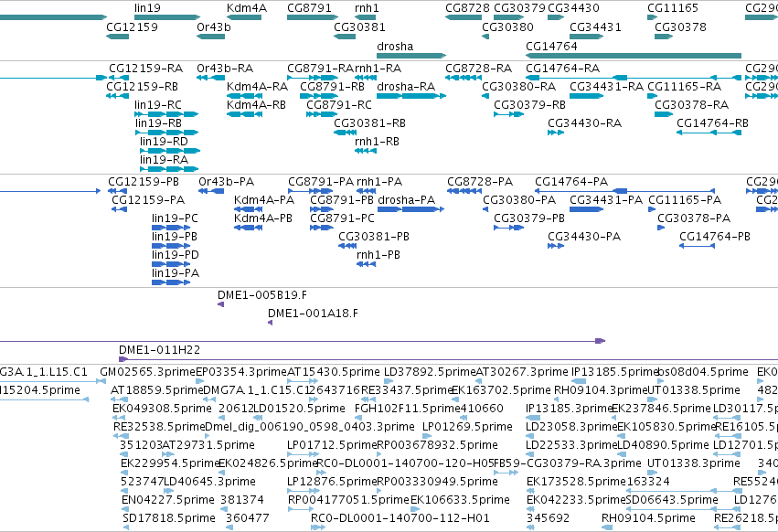Screen dimensions: 778x532
Task: Click transcript CG34430-RA label
Action: click(584, 123)
